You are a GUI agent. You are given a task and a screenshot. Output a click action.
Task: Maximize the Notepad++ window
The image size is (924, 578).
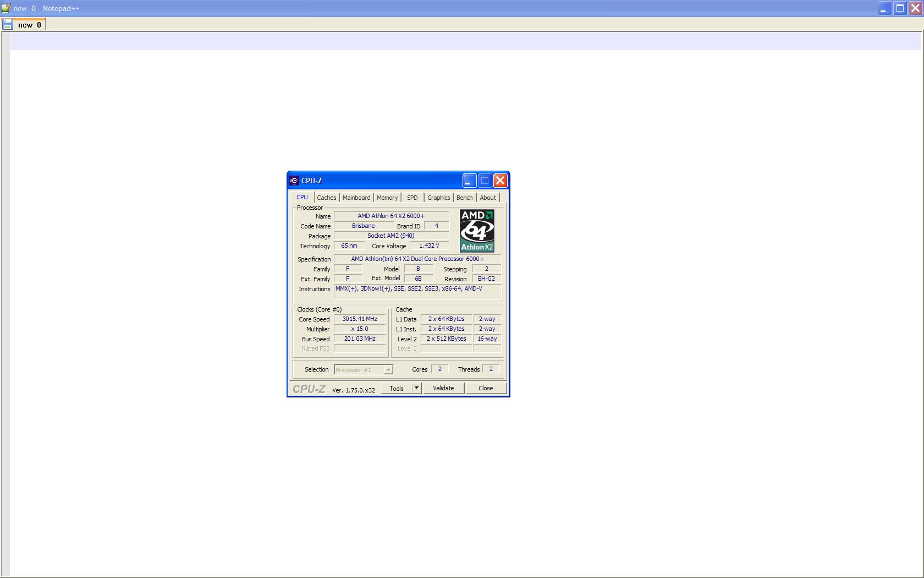coord(900,8)
